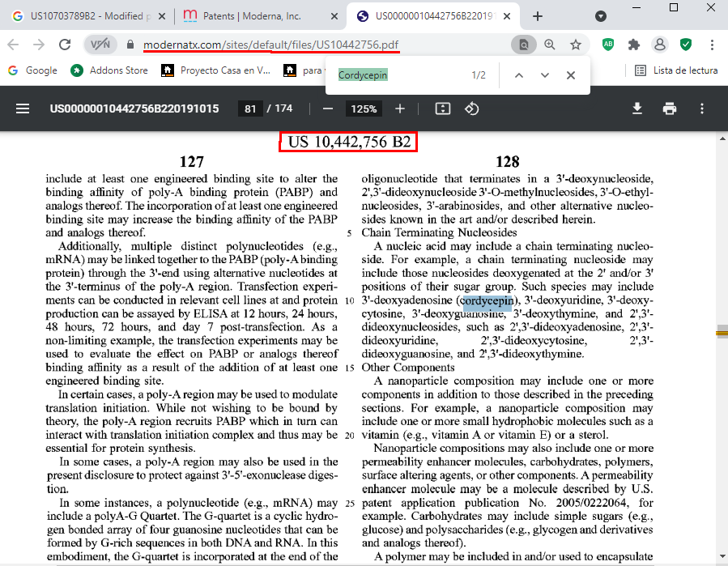
Task: Print the PDF document
Action: tap(669, 109)
